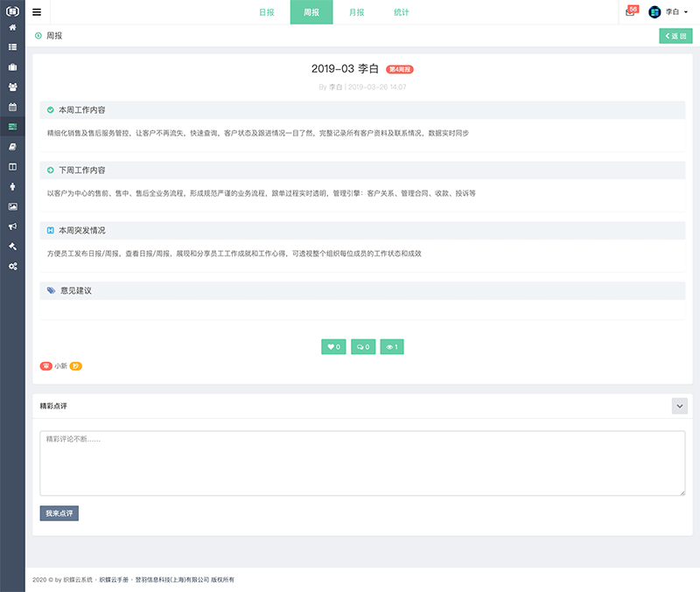
Task: Click the megaphone announcements sidebar icon
Action: (x=12, y=226)
